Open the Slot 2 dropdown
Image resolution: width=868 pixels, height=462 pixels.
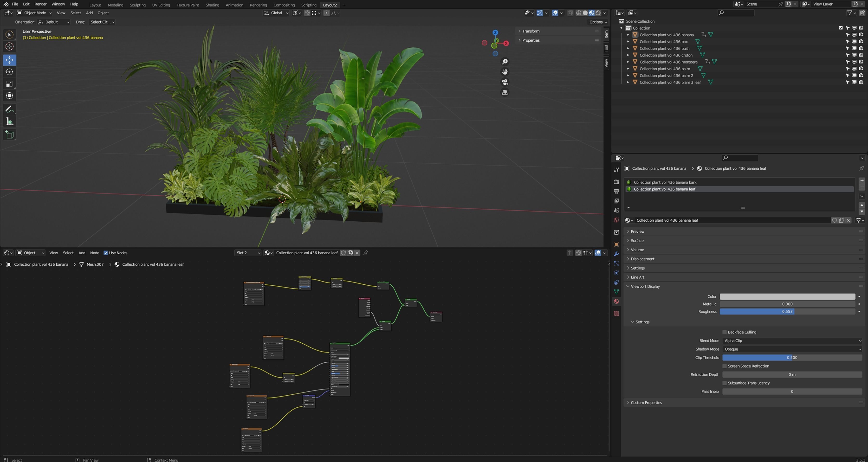248,253
